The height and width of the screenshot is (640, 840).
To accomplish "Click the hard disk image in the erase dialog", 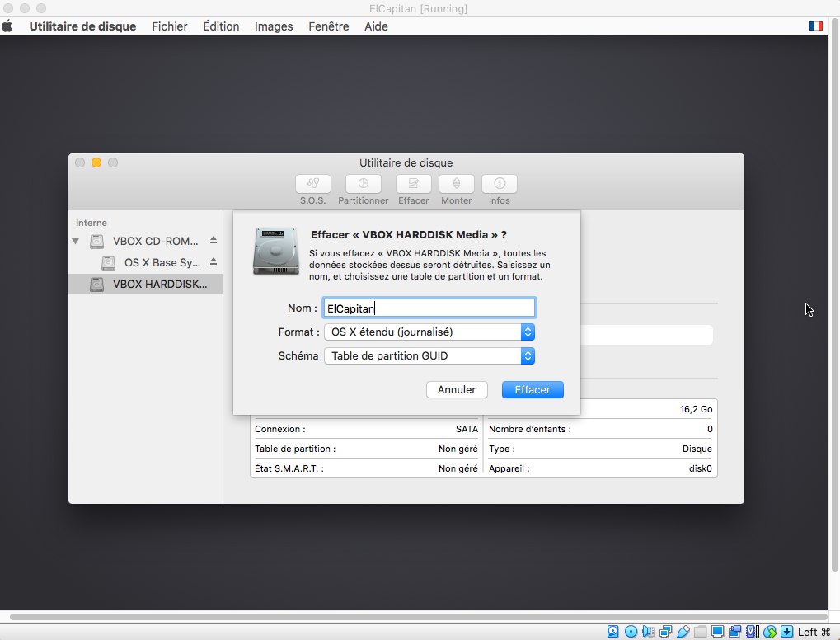I will pyautogui.click(x=276, y=251).
